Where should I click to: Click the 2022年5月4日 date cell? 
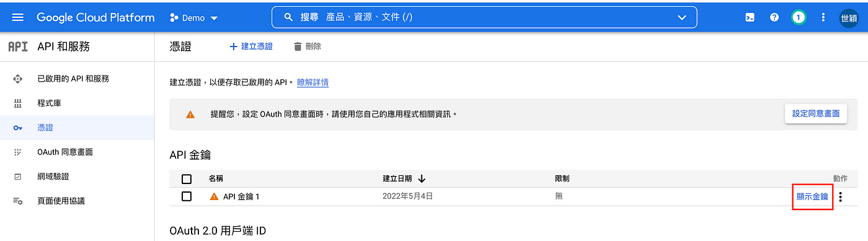(407, 196)
